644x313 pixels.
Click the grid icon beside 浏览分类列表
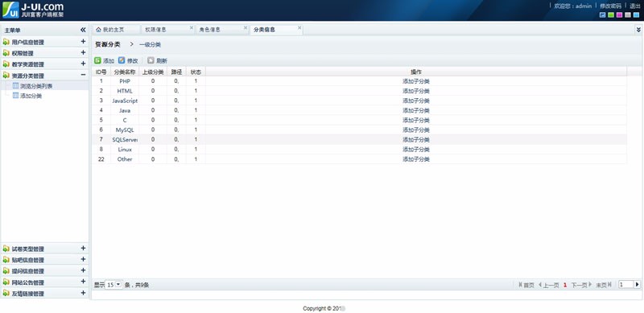pyautogui.click(x=15, y=86)
